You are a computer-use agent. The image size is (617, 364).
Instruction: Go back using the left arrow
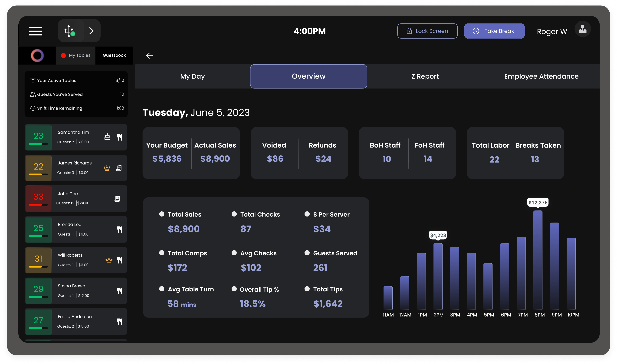[x=149, y=56]
